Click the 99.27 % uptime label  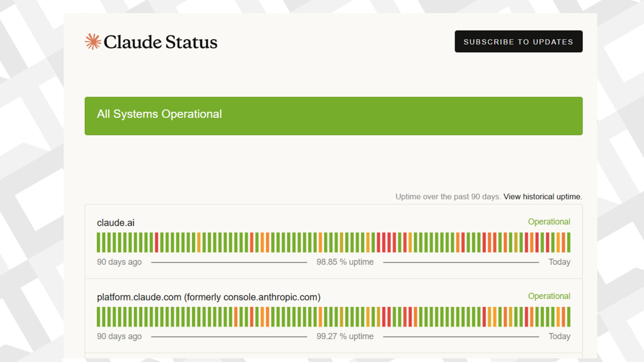tap(345, 336)
